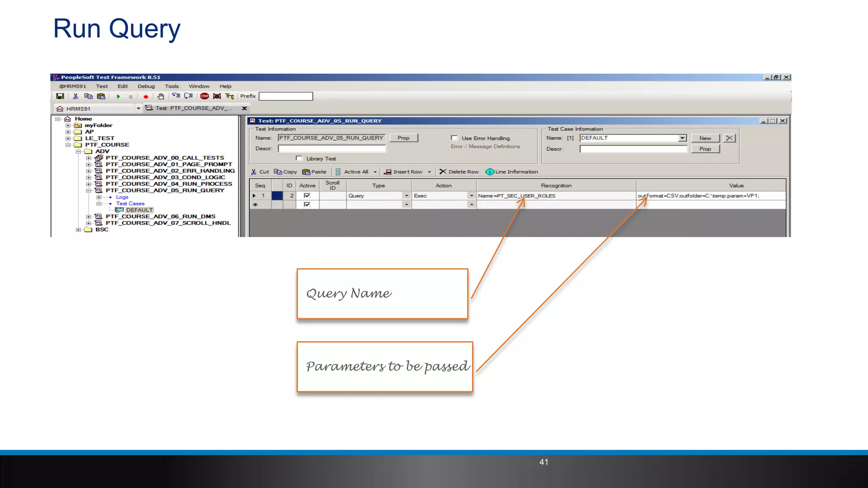Click the scissors Cut icon in main toolbar
868x488 pixels.
pyautogui.click(x=75, y=96)
